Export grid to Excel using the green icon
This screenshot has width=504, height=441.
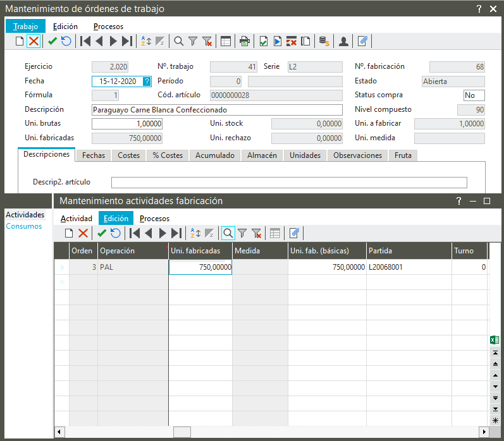click(495, 340)
